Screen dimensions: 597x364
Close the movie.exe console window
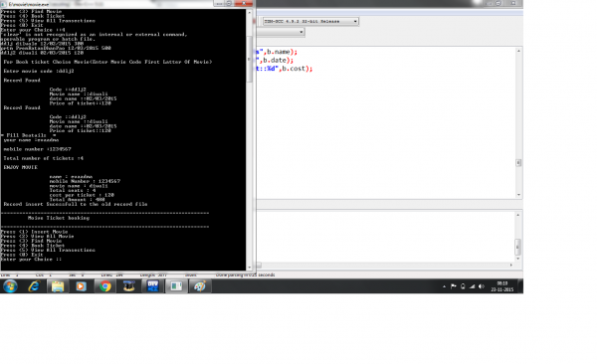(x=244, y=3)
